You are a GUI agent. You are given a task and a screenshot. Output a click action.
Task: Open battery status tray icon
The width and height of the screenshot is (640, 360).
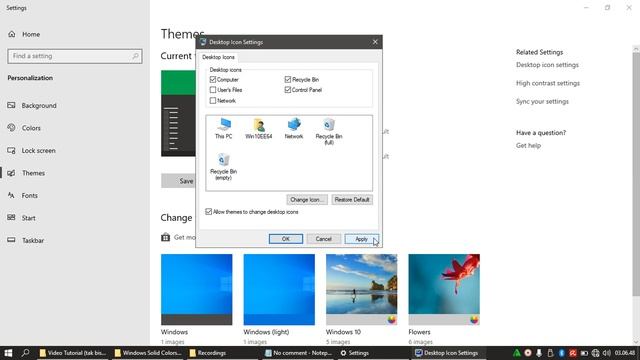coord(584,353)
